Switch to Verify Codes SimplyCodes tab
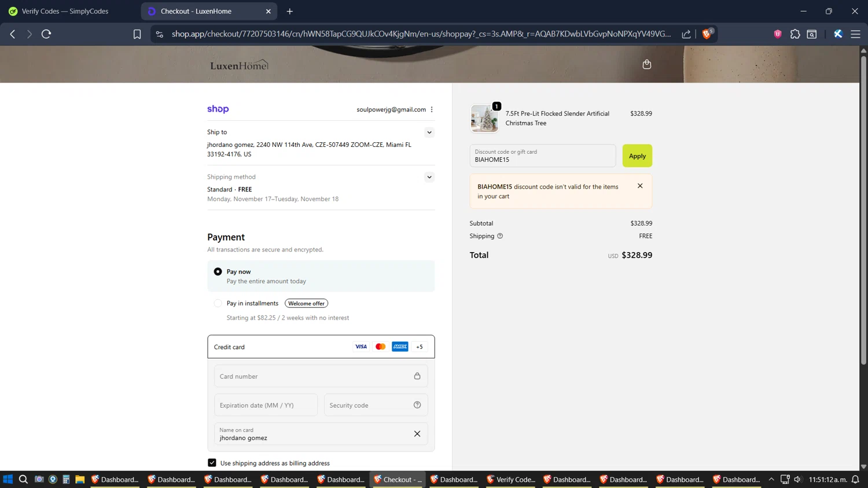The image size is (868, 488). click(x=71, y=11)
